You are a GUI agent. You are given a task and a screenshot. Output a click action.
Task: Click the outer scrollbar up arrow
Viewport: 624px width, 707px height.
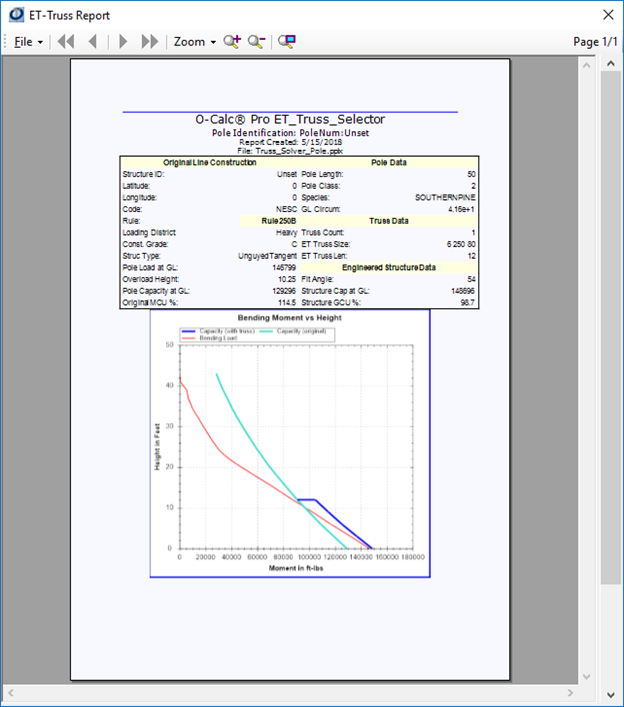click(611, 64)
